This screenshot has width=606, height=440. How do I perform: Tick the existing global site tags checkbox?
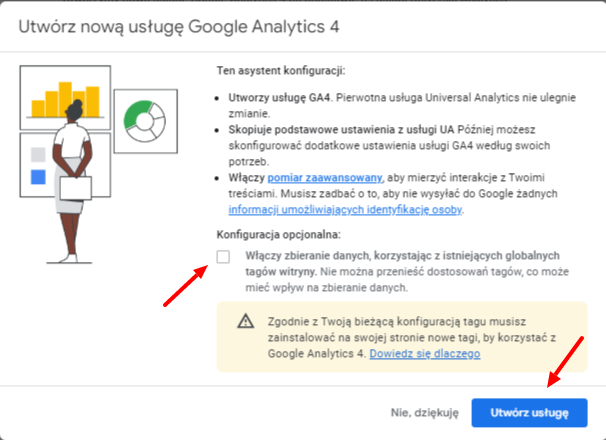coord(223,256)
